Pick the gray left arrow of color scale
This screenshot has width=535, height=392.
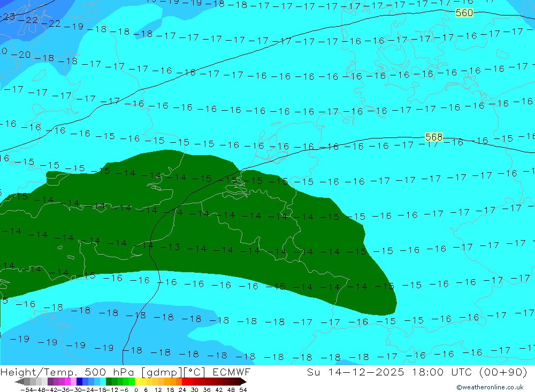pos(19,381)
